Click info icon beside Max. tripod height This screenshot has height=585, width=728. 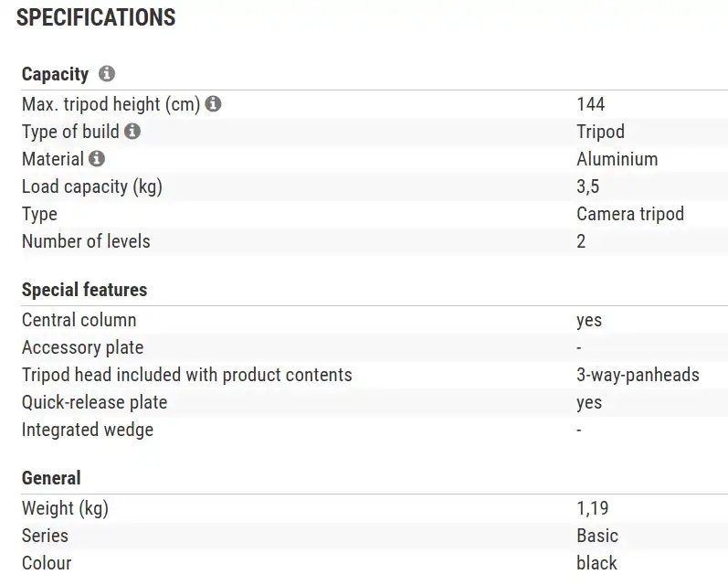point(214,104)
